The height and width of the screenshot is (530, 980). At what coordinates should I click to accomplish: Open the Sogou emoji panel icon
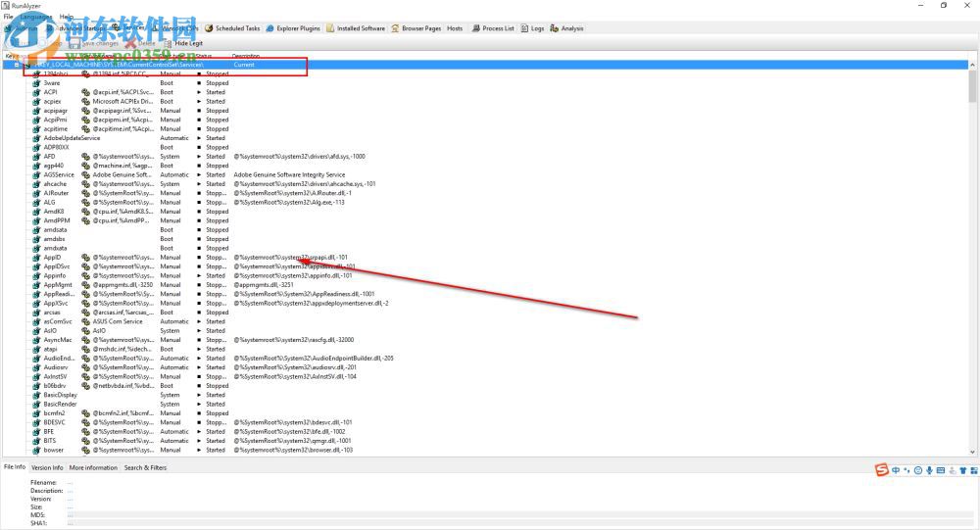pyautogui.click(x=918, y=470)
